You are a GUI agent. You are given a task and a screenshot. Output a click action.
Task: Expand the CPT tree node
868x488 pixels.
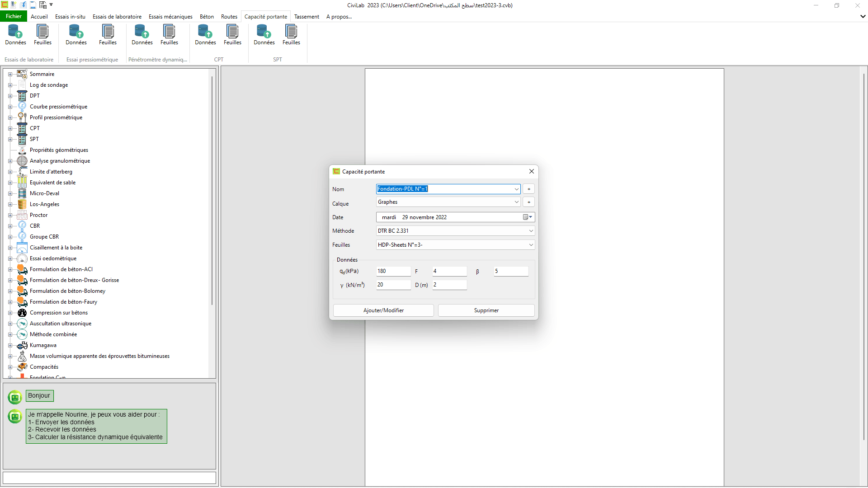click(x=10, y=128)
